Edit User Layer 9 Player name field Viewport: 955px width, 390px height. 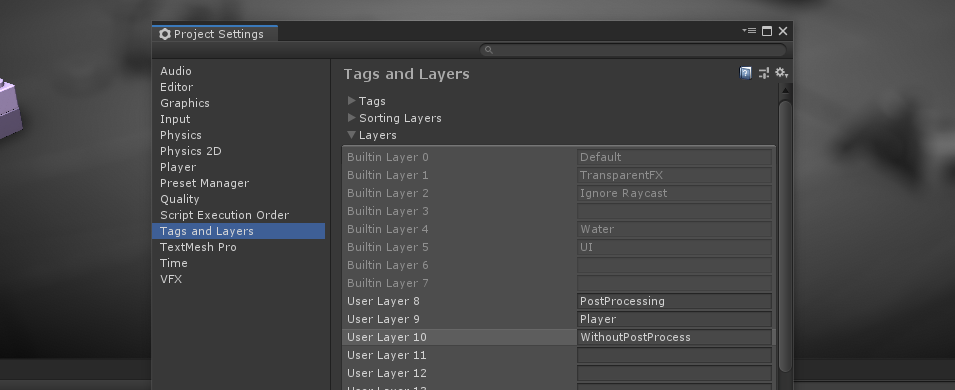coord(674,319)
